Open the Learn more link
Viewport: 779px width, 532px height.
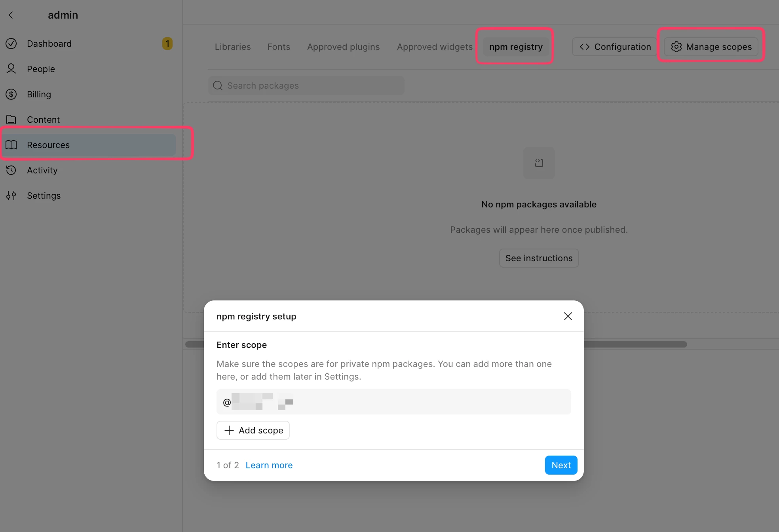point(269,465)
